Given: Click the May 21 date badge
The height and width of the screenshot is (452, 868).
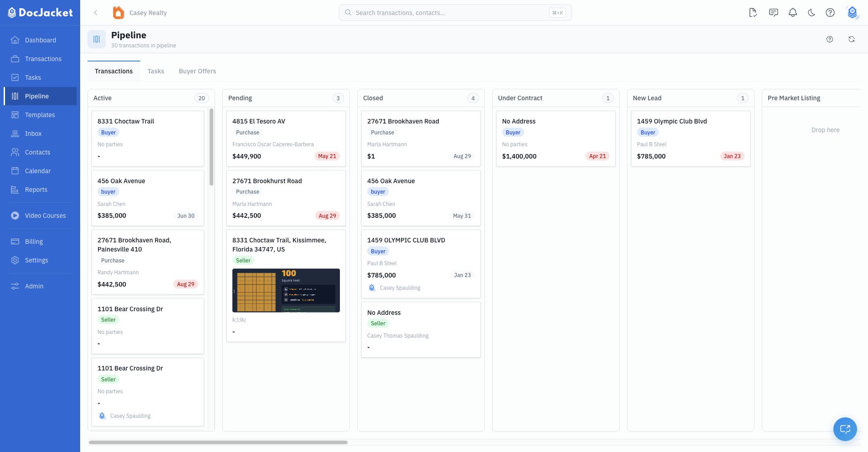Looking at the screenshot, I should (327, 156).
